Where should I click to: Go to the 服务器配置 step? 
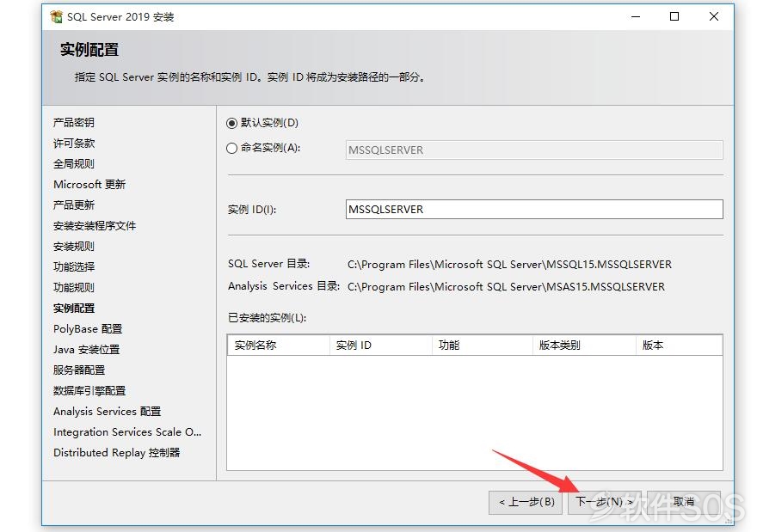[79, 370]
